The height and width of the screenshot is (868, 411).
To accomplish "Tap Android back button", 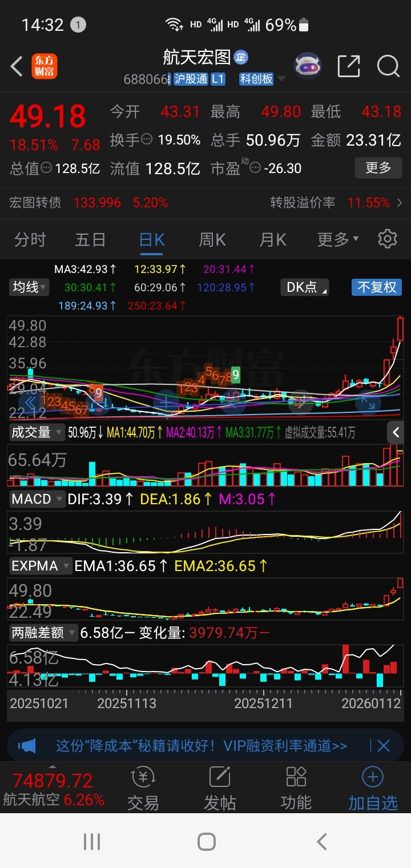I will click(321, 841).
